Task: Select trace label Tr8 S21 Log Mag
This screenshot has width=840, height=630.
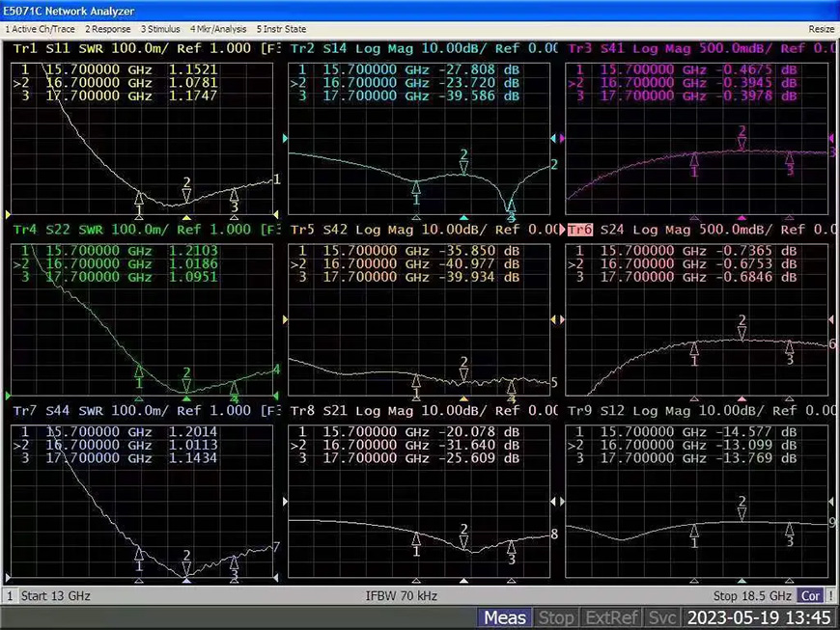Action: 352,411
